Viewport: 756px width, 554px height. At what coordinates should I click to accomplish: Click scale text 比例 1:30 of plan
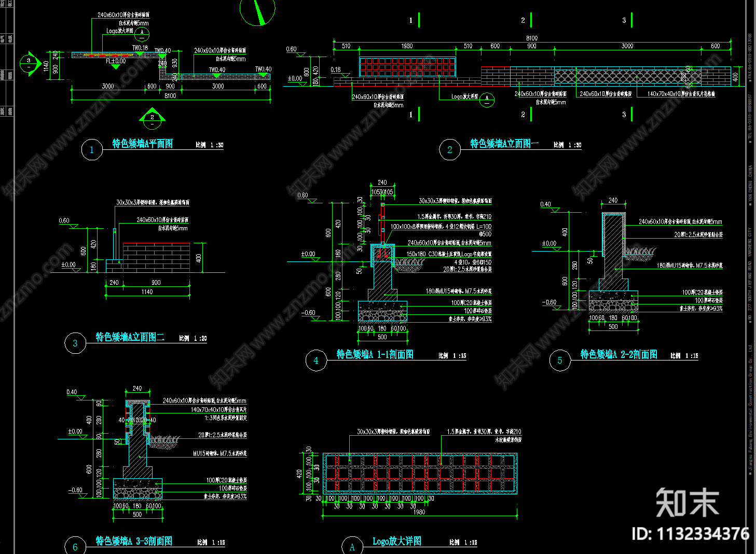point(210,145)
